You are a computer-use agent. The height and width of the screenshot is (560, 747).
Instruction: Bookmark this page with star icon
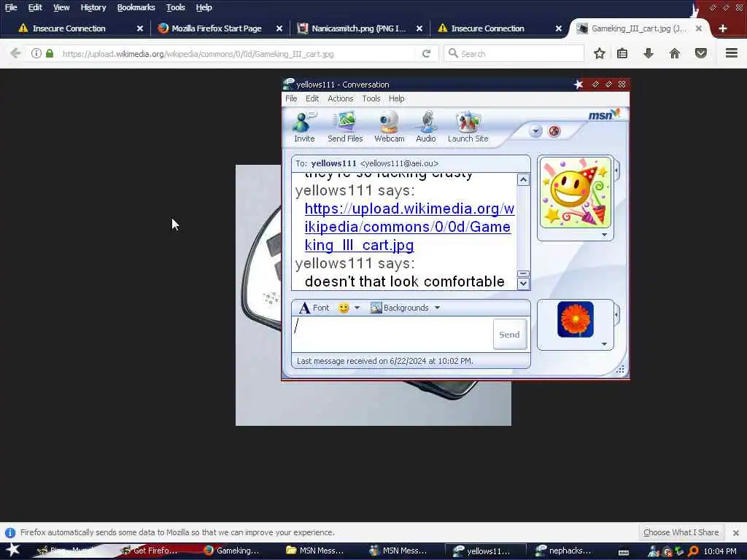(x=600, y=53)
